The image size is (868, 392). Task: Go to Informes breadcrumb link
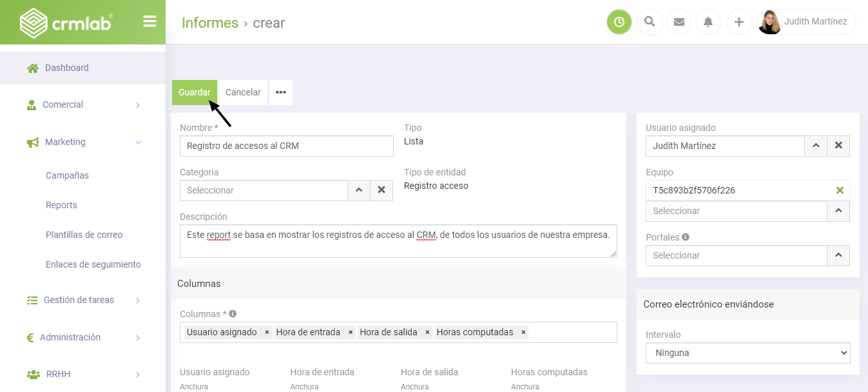(210, 23)
